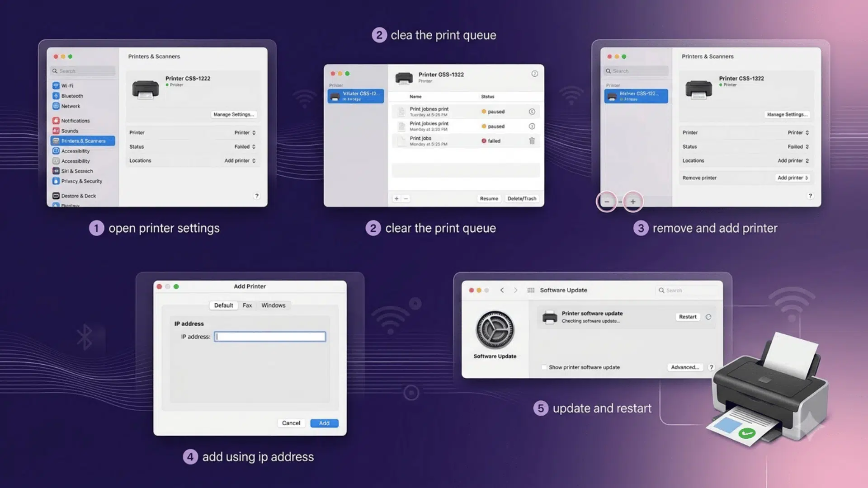Image resolution: width=868 pixels, height=488 pixels.
Task: Open the Failed dropdown in the Remove printer window
Action: 798,146
